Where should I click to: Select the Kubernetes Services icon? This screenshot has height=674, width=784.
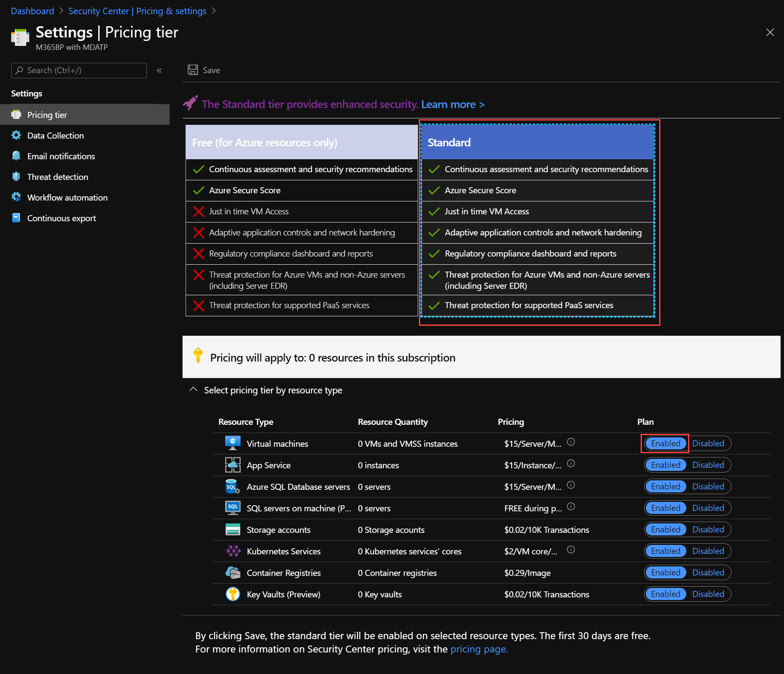(x=232, y=551)
